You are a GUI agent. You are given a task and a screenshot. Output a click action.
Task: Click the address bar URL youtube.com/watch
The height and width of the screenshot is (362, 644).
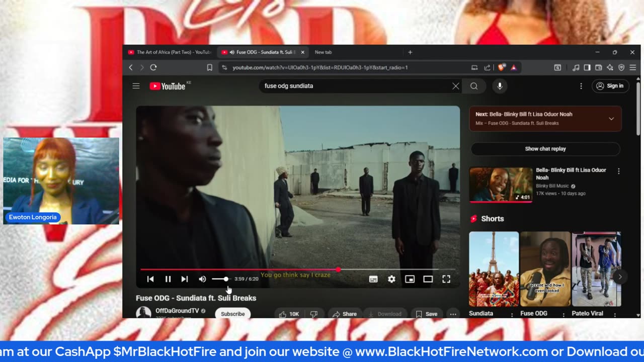320,67
